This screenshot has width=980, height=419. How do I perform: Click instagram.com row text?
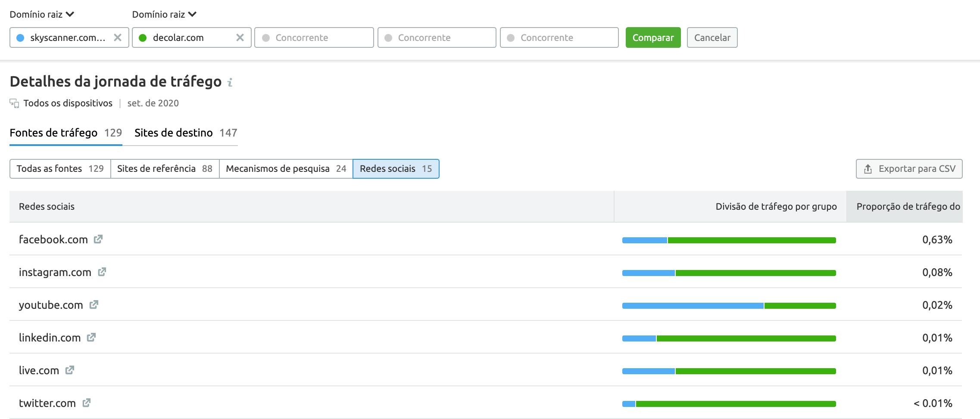click(x=55, y=272)
